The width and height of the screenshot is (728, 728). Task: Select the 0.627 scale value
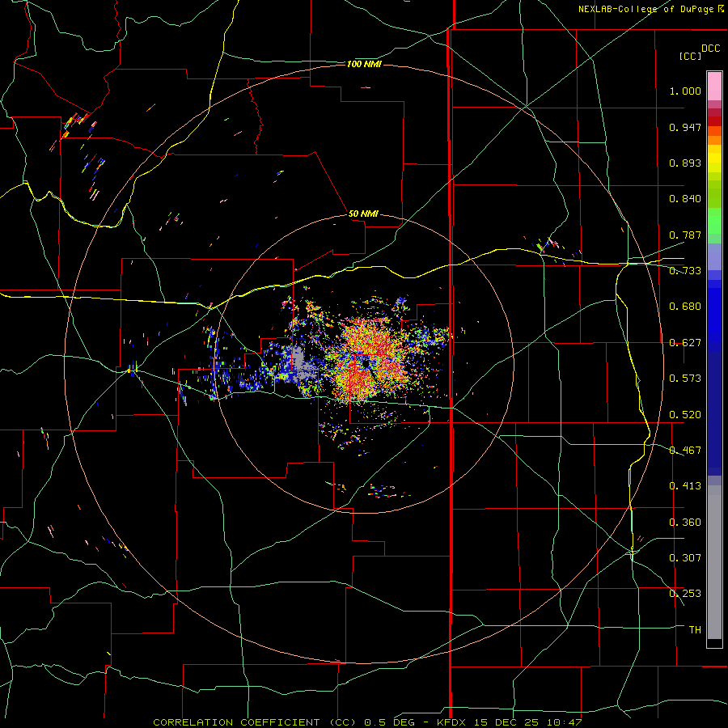click(x=685, y=343)
